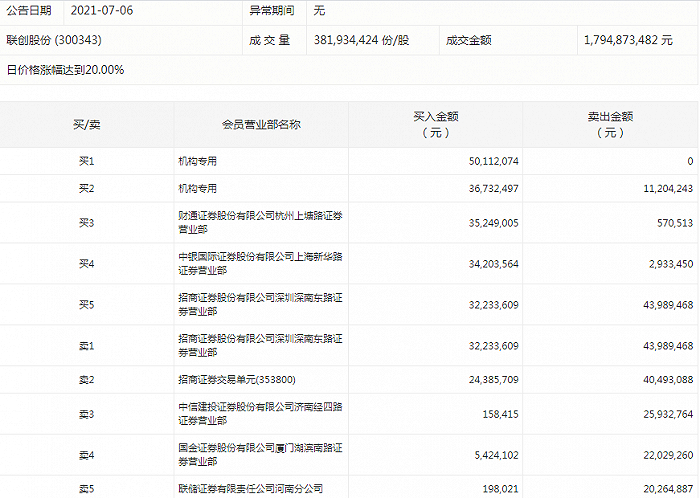Image resolution: width=700 pixels, height=498 pixels.
Task: Click the 成交量 label
Action: coord(270,40)
